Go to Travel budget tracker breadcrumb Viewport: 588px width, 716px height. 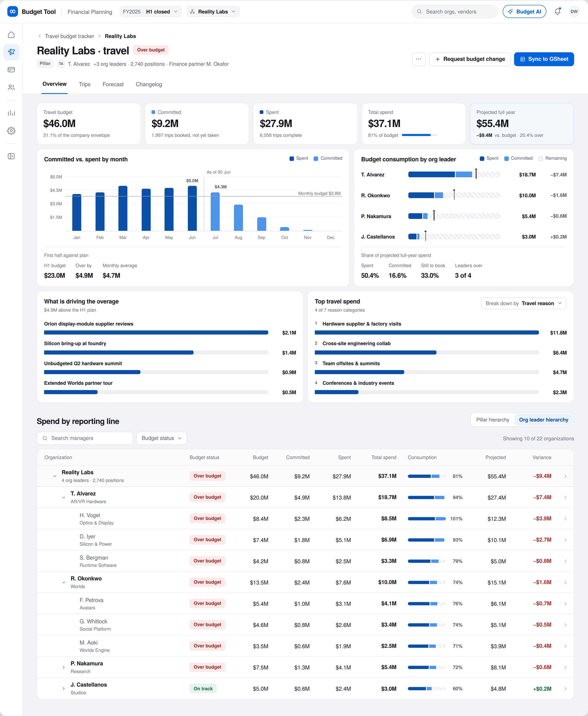tap(69, 36)
